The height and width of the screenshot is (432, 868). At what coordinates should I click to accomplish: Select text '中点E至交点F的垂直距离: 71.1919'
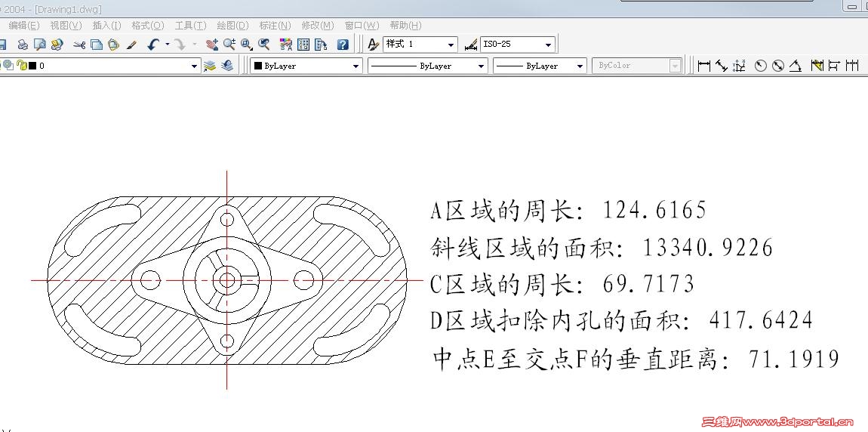click(636, 359)
